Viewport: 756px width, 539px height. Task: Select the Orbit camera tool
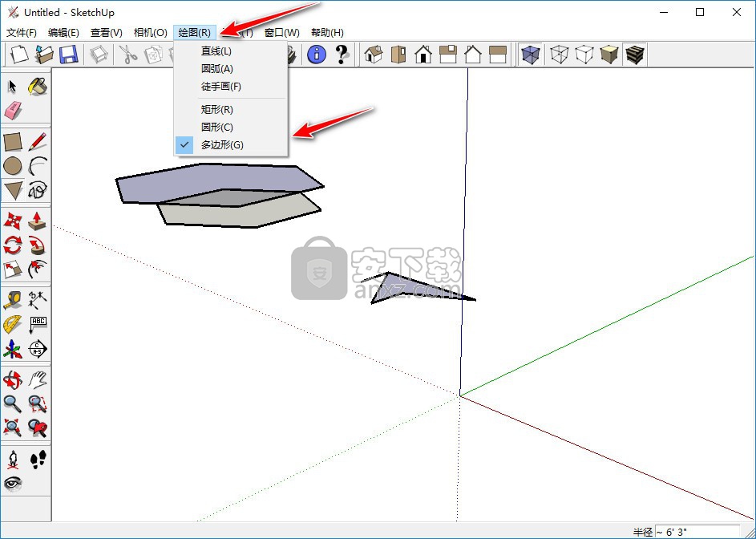pyautogui.click(x=13, y=379)
